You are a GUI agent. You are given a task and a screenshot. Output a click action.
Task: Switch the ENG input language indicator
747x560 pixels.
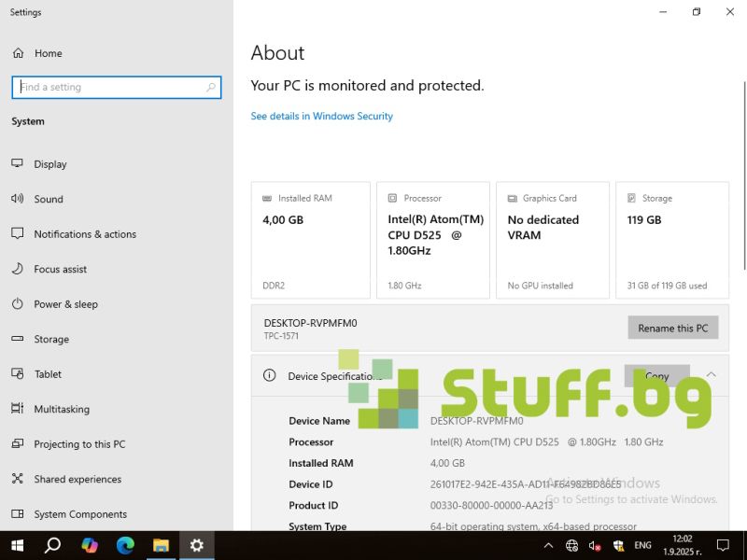coord(642,545)
